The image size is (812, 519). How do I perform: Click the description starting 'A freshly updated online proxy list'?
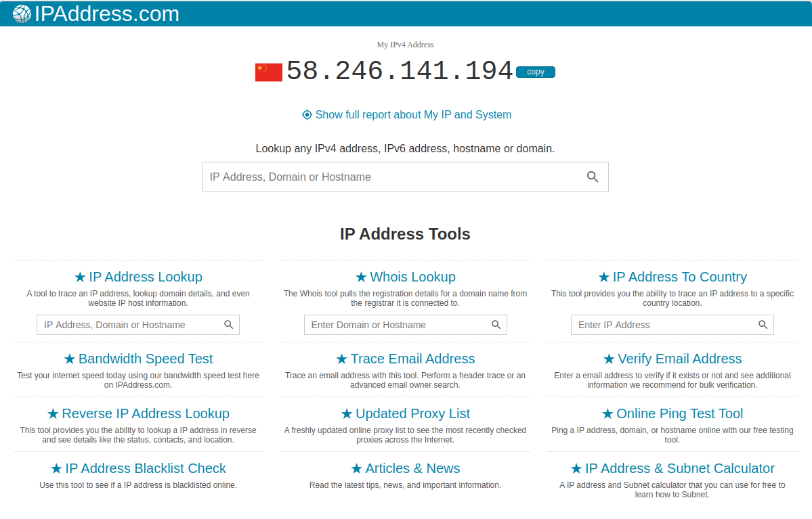[406, 435]
